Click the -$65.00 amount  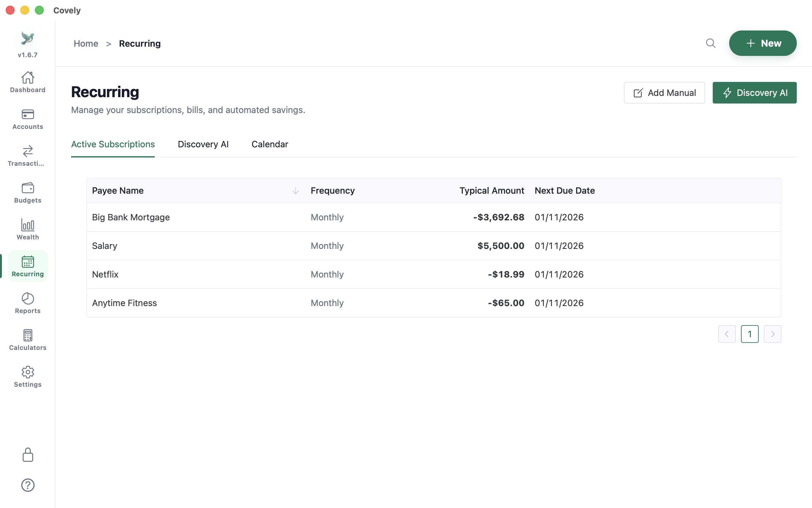(x=506, y=303)
